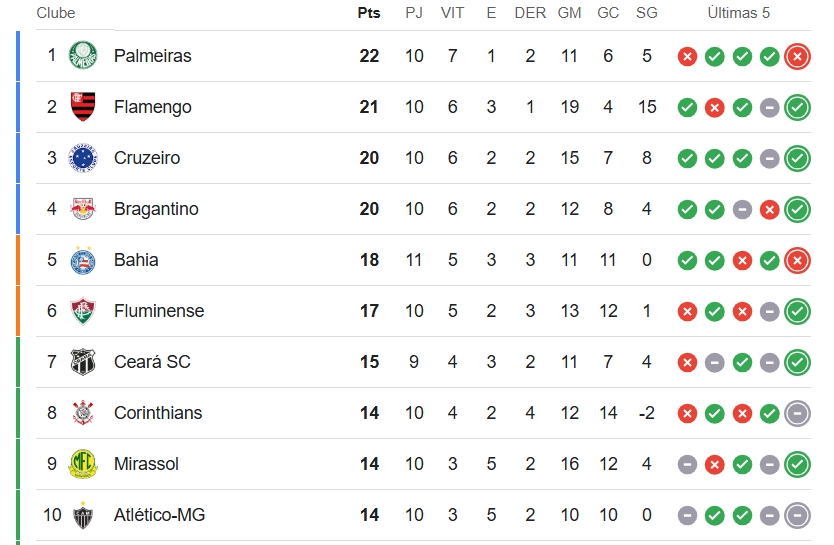Click Palmeiras' most recent loss icon

(x=797, y=56)
